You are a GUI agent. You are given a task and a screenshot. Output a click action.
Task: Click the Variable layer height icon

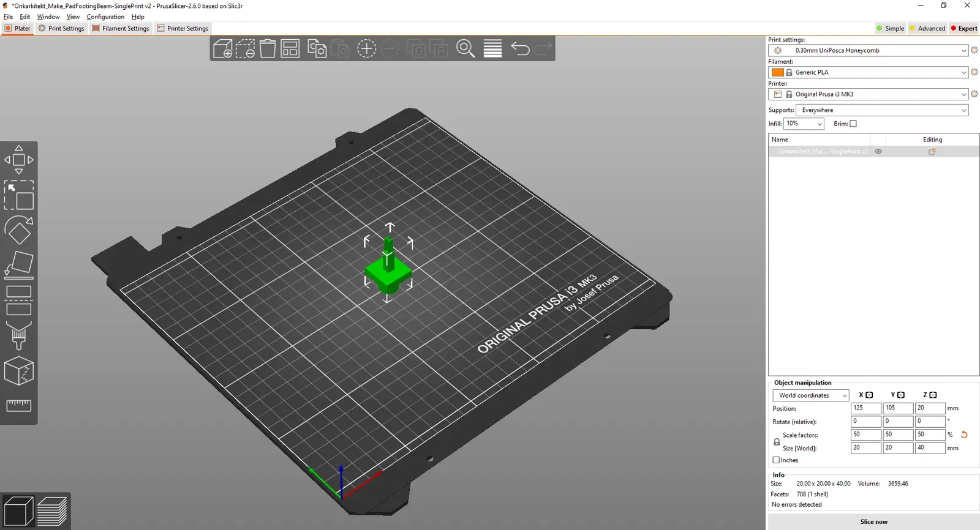(x=492, y=48)
